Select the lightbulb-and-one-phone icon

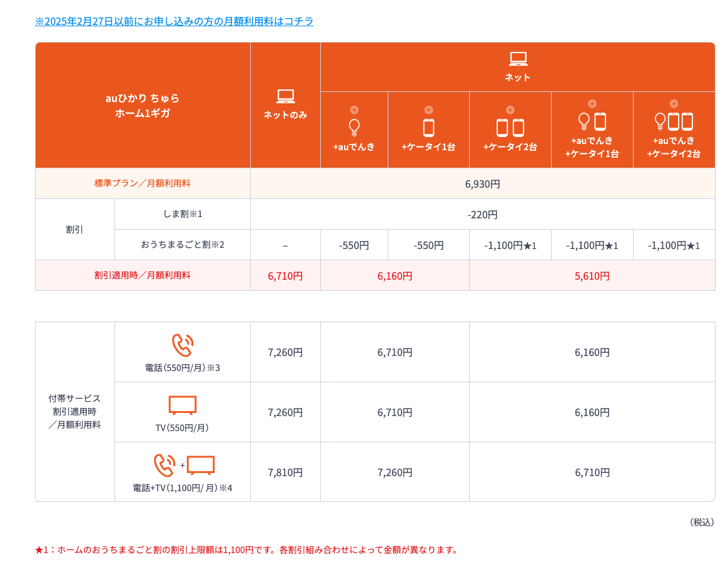click(592, 121)
